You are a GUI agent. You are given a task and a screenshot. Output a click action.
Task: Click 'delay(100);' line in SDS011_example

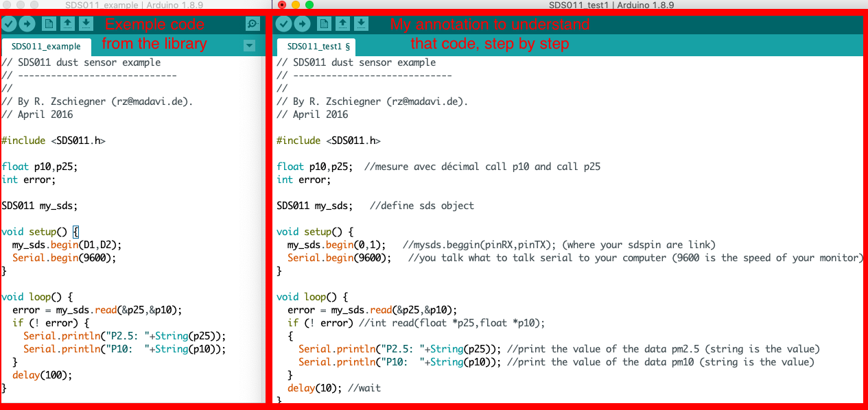[42, 375]
